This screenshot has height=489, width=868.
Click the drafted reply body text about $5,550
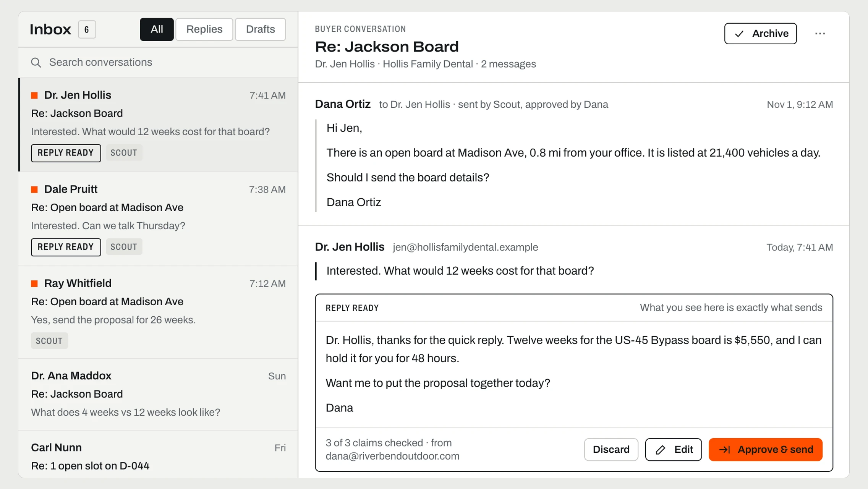[x=573, y=349]
